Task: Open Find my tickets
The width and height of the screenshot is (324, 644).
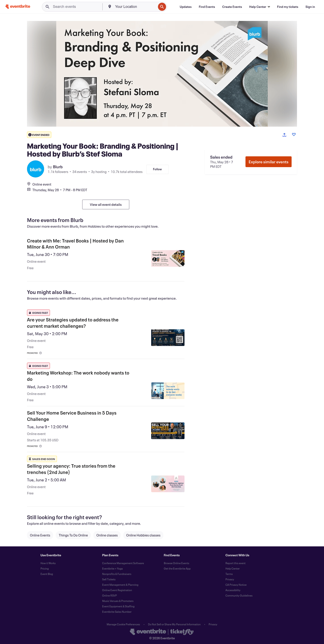Action: 287,7
